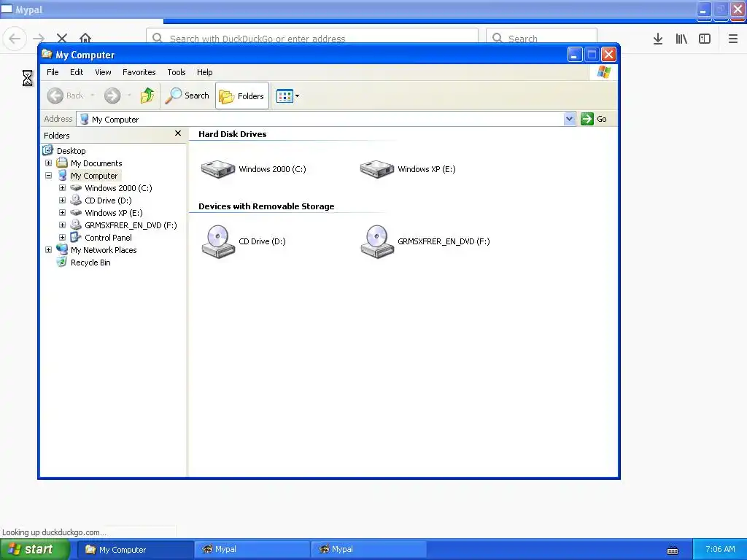Open the Windows start button
This screenshot has height=560, width=747.
click(x=35, y=550)
